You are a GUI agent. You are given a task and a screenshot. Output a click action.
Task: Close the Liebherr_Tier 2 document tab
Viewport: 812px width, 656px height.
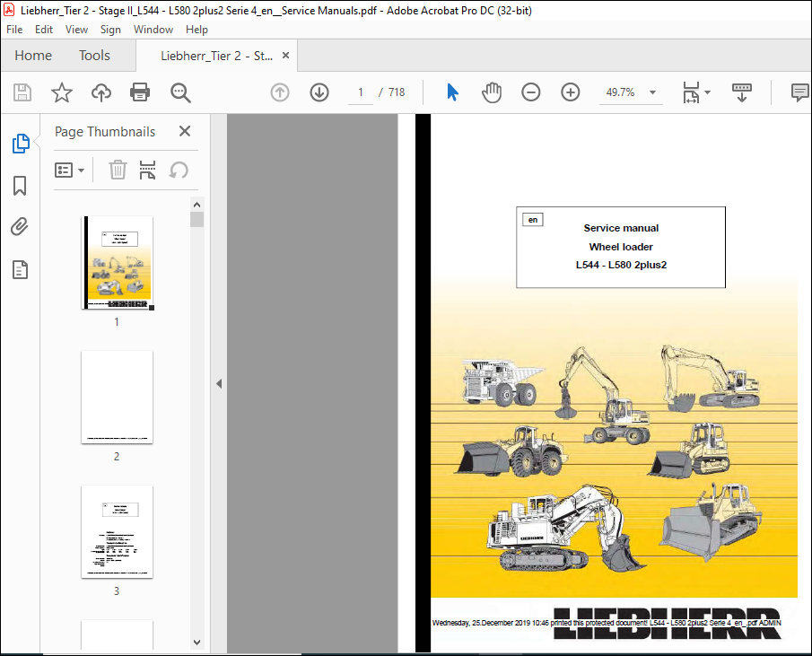click(x=285, y=56)
